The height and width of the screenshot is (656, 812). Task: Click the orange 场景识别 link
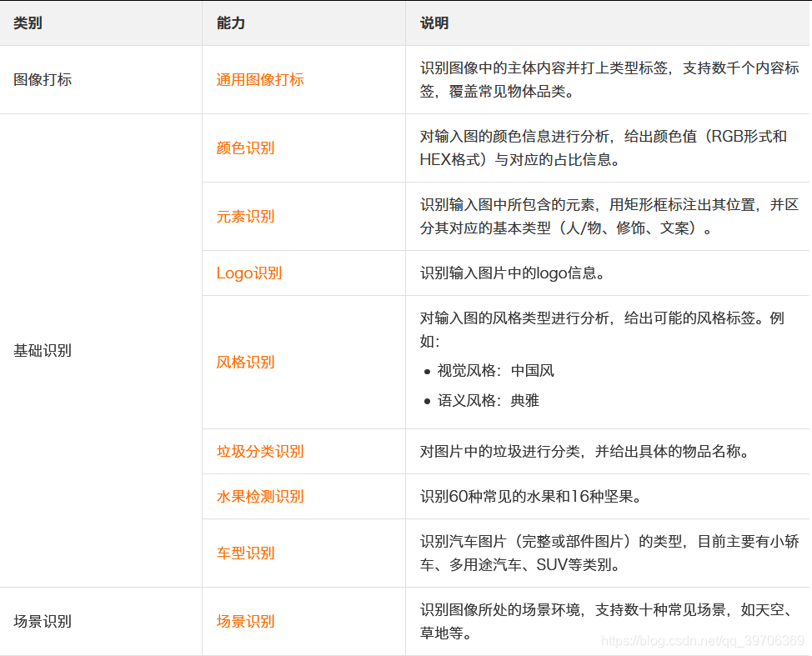tap(245, 621)
